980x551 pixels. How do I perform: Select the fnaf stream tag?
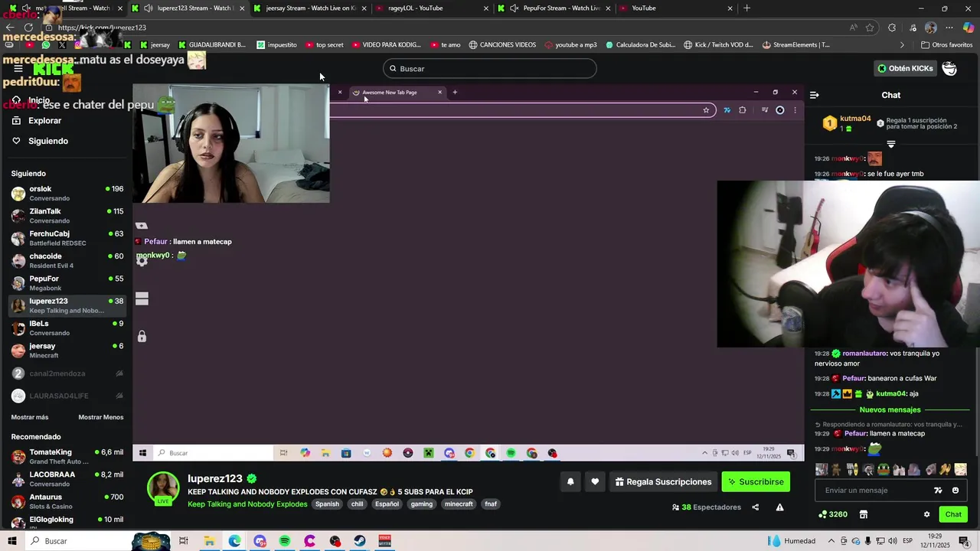coord(491,504)
